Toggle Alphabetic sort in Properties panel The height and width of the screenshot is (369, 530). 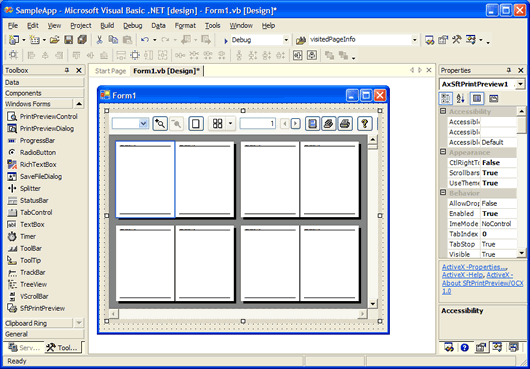pos(461,99)
